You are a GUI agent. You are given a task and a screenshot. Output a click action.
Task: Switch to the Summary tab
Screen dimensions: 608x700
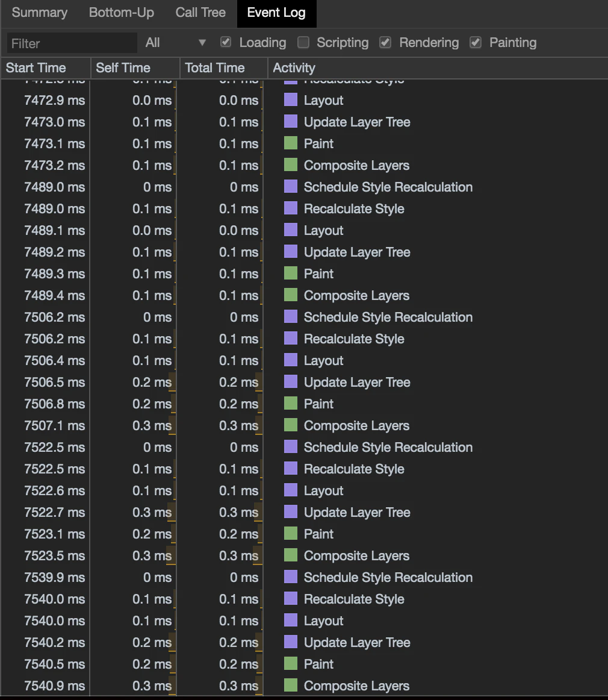click(40, 13)
